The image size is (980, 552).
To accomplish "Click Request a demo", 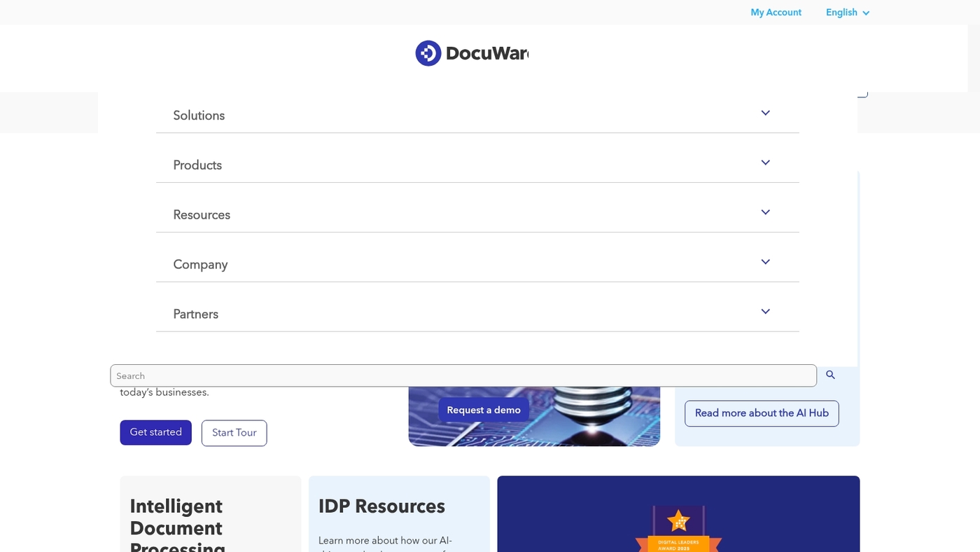I will (484, 410).
